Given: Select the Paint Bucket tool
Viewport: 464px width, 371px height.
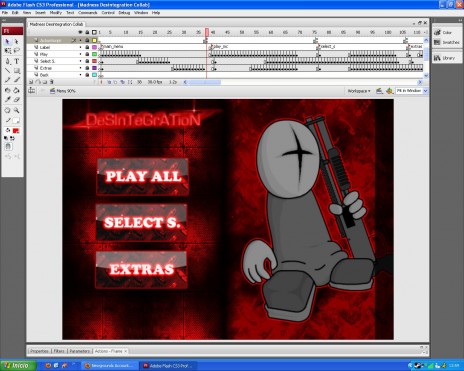Looking at the screenshot, I should pos(16,90).
